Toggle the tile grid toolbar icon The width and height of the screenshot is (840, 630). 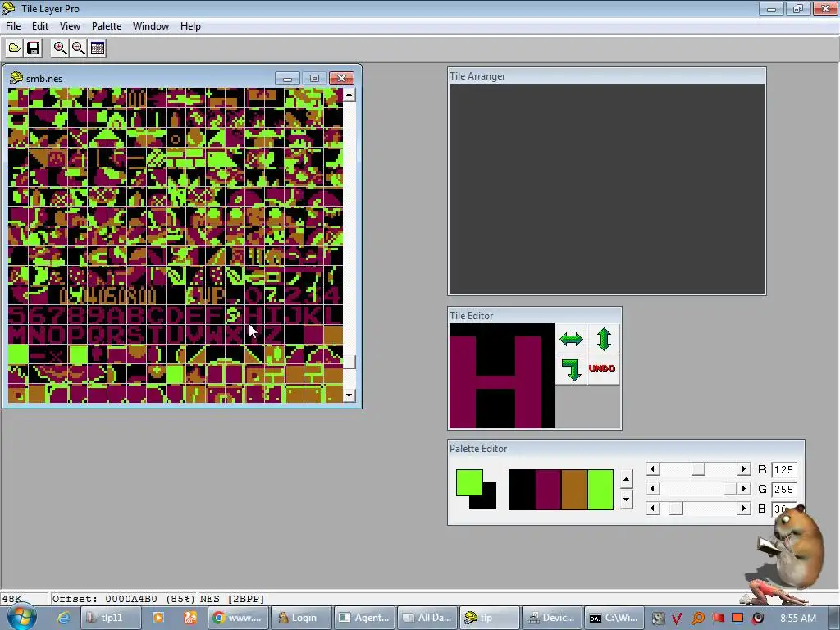[98, 48]
